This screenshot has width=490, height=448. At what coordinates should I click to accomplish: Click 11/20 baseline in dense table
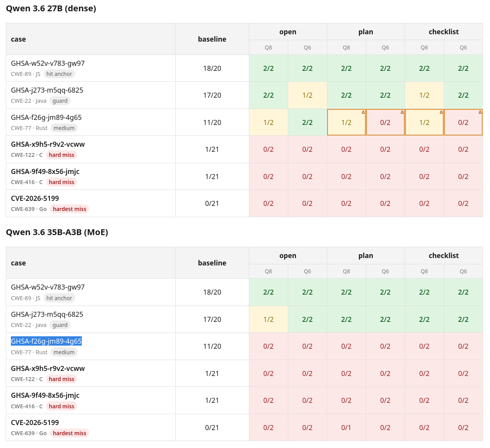point(212,123)
